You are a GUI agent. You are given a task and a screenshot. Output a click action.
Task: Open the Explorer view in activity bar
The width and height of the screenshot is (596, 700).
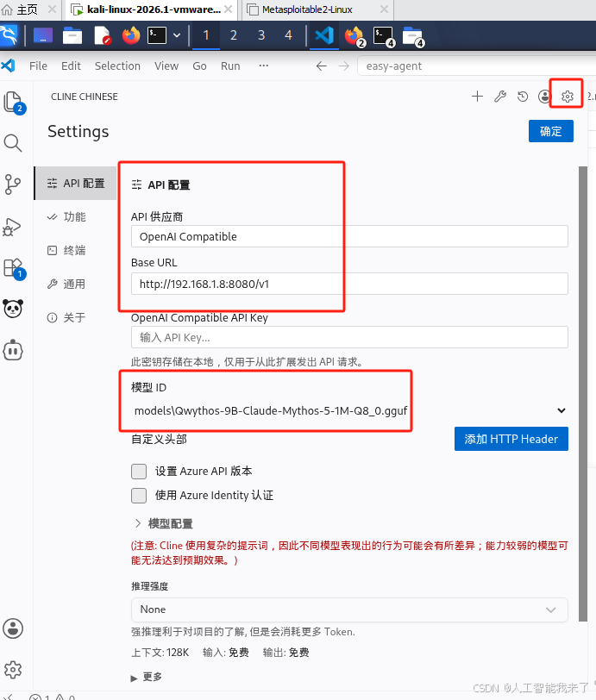point(14,103)
